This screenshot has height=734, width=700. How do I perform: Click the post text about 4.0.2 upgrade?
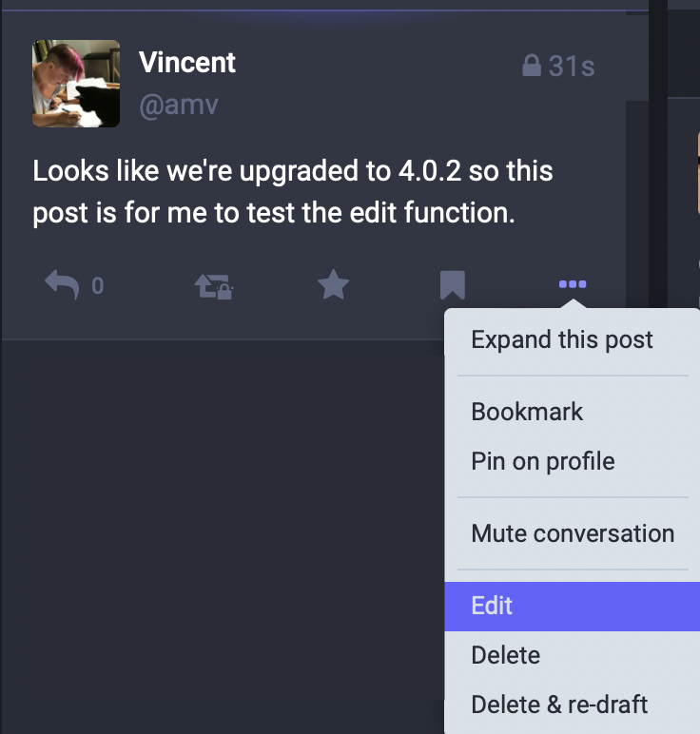293,192
